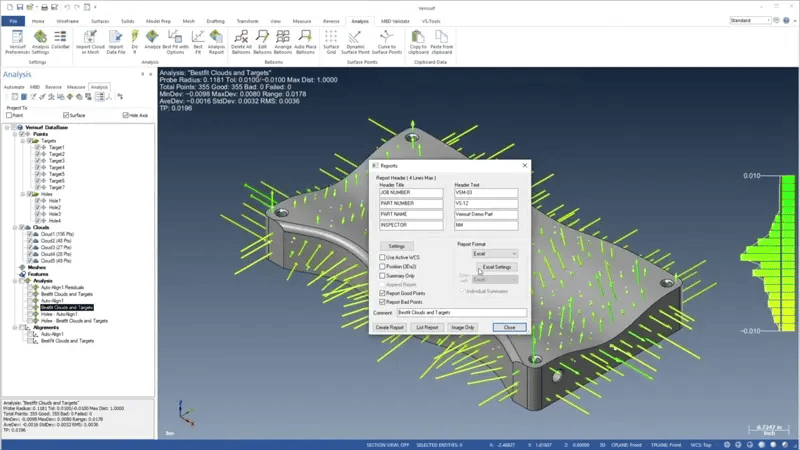The width and height of the screenshot is (800, 450).
Task: Enable the Use Active WCS checkbox
Action: coord(382,257)
